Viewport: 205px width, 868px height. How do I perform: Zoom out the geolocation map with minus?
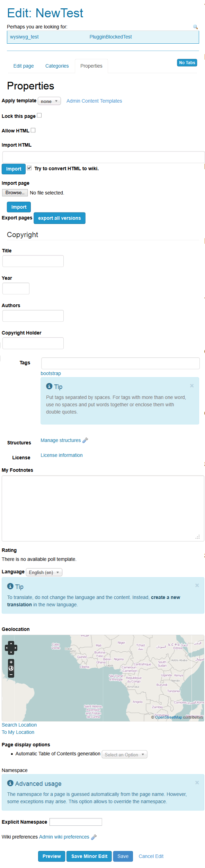(x=11, y=675)
